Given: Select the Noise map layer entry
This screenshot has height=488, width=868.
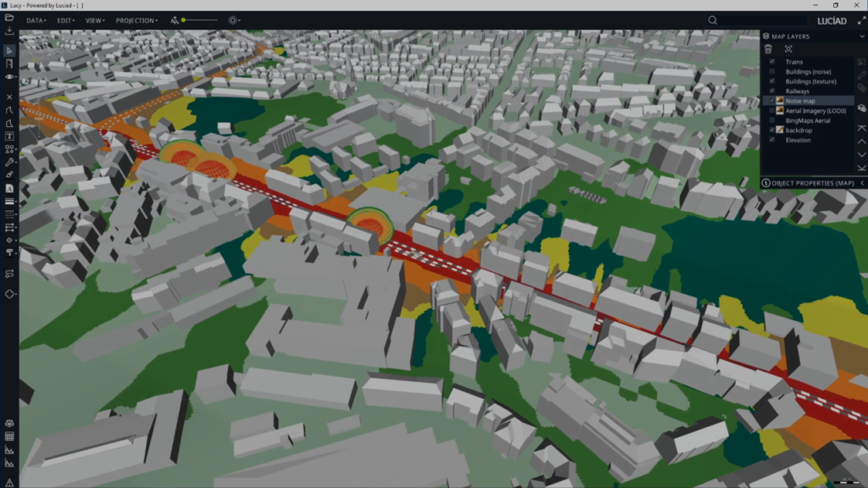Looking at the screenshot, I should click(x=800, y=101).
